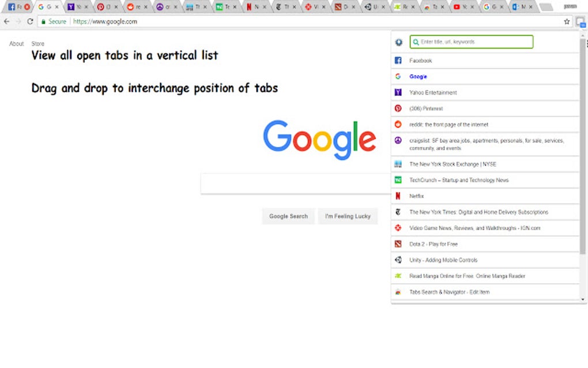The image size is (588, 368).
Task: Click the title search field in the popup
Action: [472, 42]
